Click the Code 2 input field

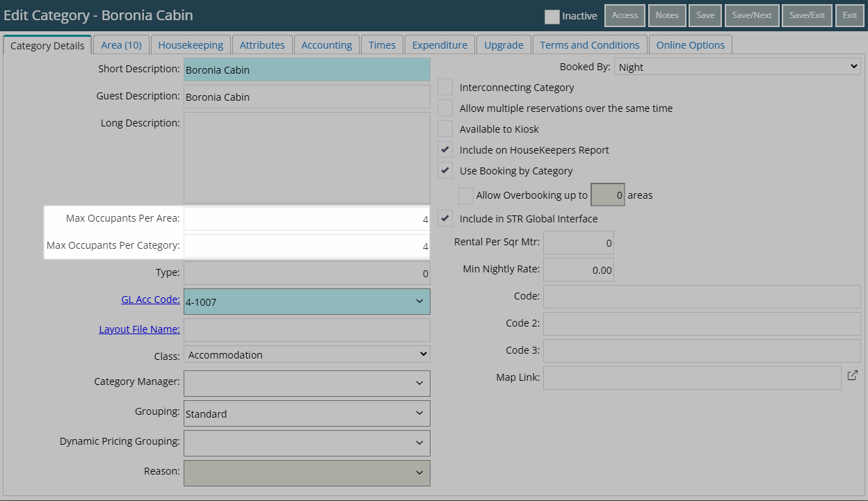tap(702, 324)
